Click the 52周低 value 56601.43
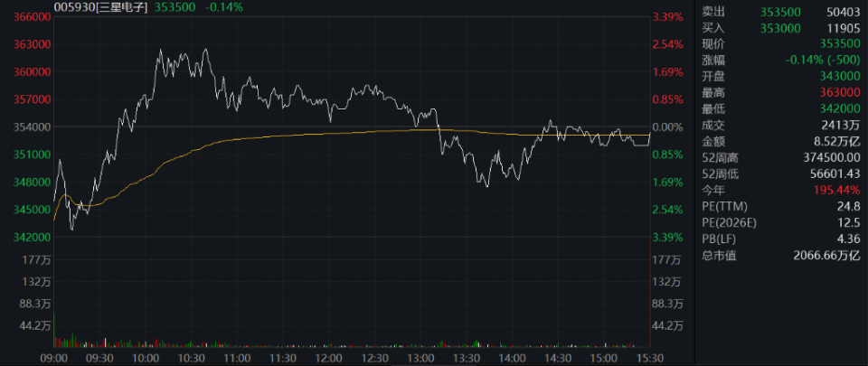Viewport: 868px width, 366px height. [836, 174]
